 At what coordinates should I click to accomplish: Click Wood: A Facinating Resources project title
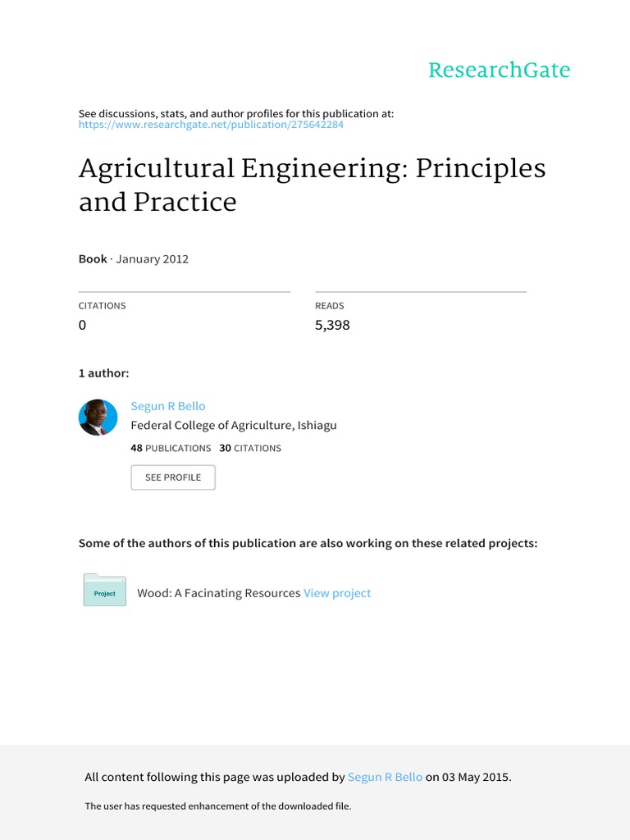218,593
